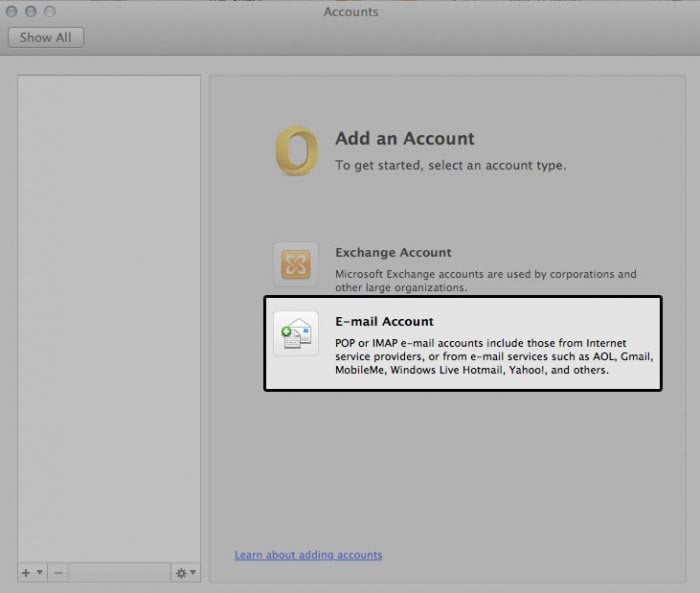The image size is (700, 593).
Task: Click the empty accounts list panel
Action: (109, 300)
